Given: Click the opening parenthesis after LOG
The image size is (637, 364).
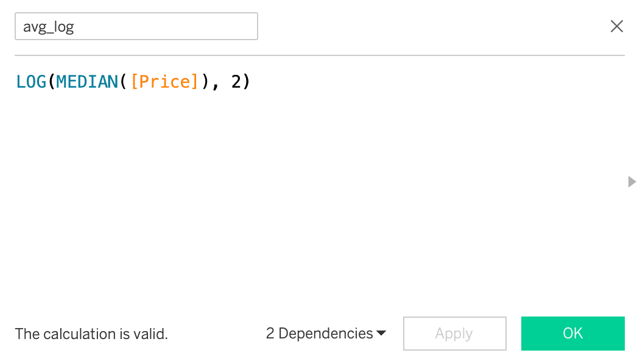Looking at the screenshot, I should (x=52, y=82).
